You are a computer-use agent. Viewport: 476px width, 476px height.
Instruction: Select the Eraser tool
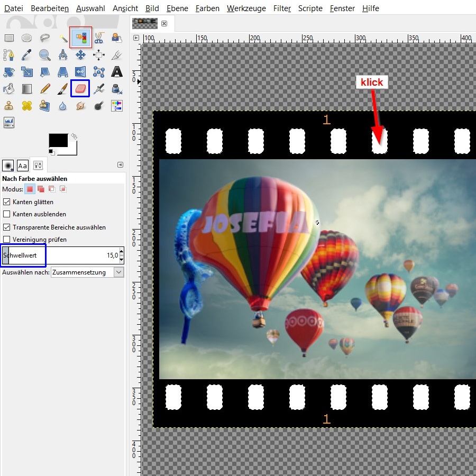[x=80, y=88]
